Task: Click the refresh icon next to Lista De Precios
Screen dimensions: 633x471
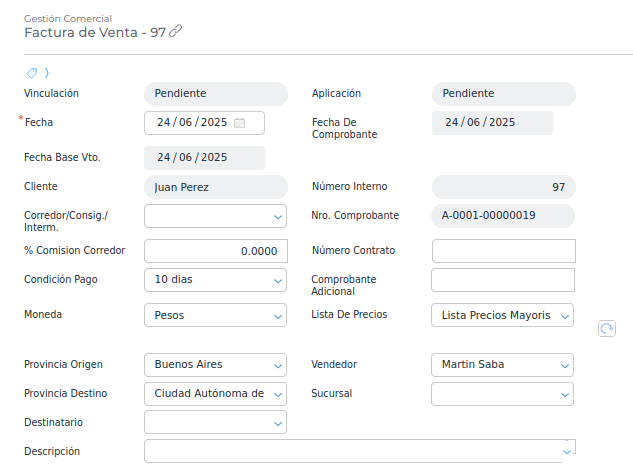Action: click(x=606, y=328)
